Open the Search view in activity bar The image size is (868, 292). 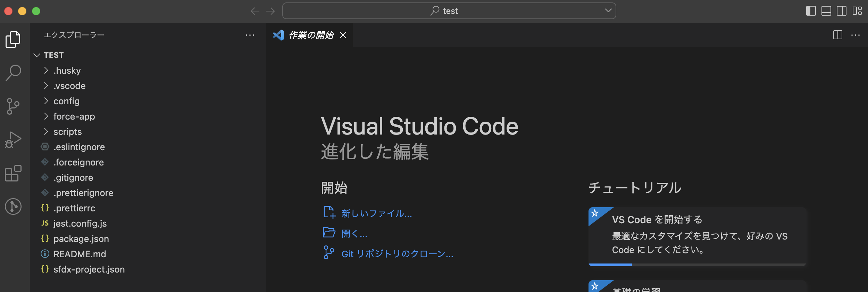coord(13,73)
